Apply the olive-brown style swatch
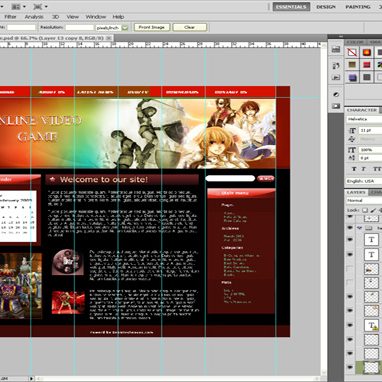 352,65
